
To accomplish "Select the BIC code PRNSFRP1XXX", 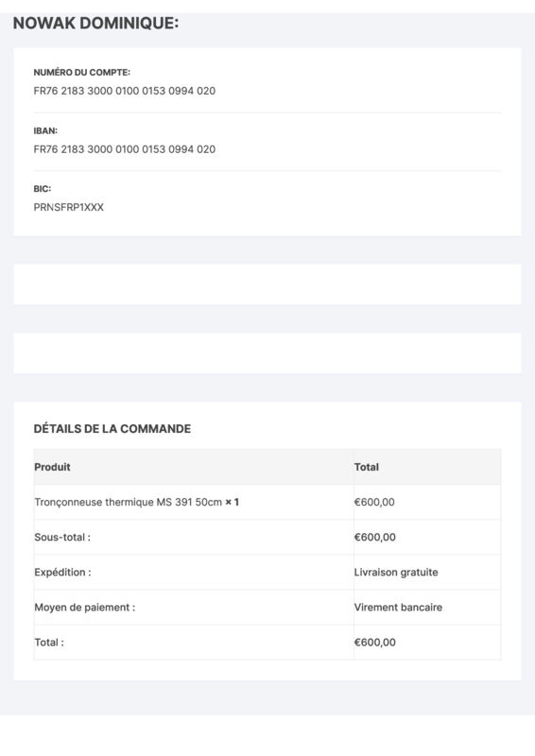I will point(68,207).
